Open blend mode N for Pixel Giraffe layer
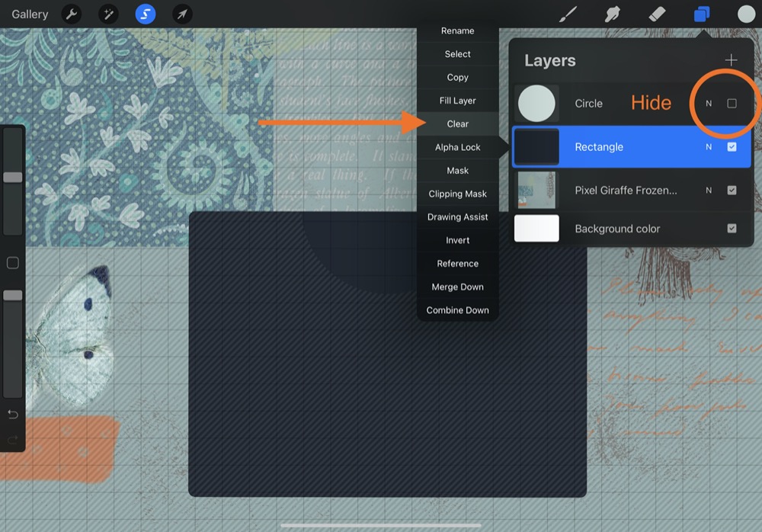This screenshot has width=762, height=532. [x=709, y=190]
